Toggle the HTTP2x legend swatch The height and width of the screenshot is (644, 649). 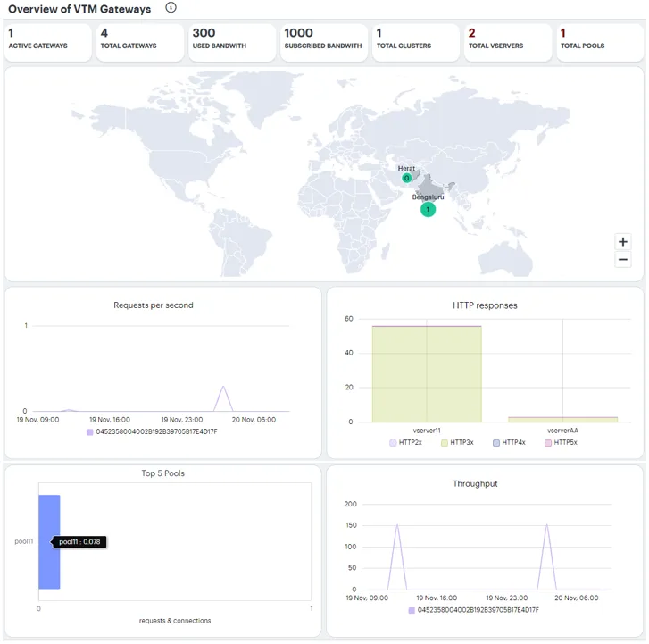[393, 443]
